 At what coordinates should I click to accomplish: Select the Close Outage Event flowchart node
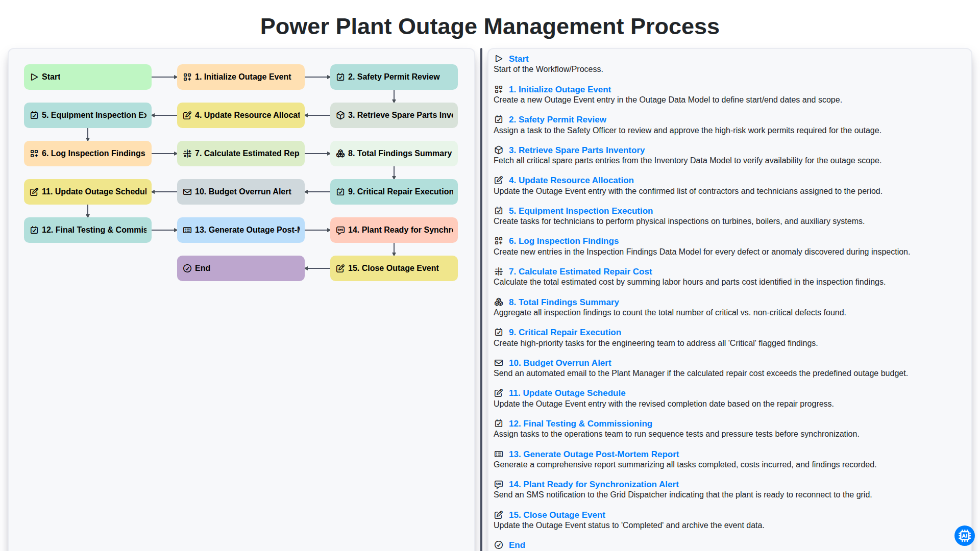pyautogui.click(x=394, y=268)
